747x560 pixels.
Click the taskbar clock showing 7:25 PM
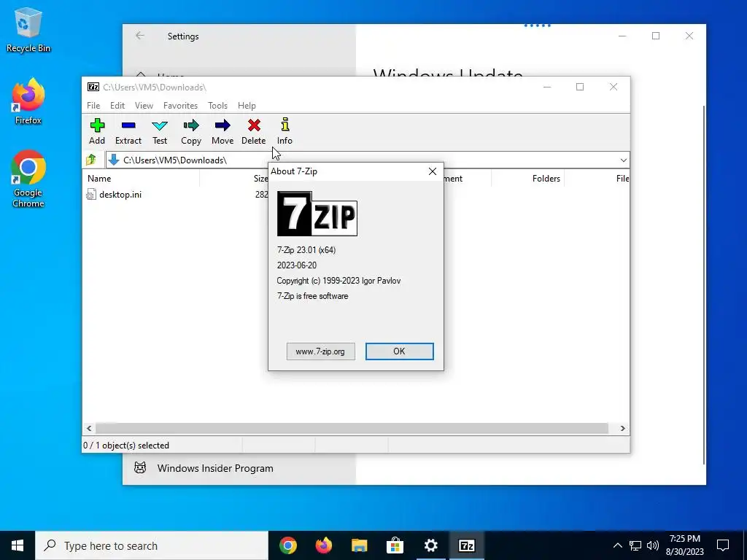click(x=685, y=545)
